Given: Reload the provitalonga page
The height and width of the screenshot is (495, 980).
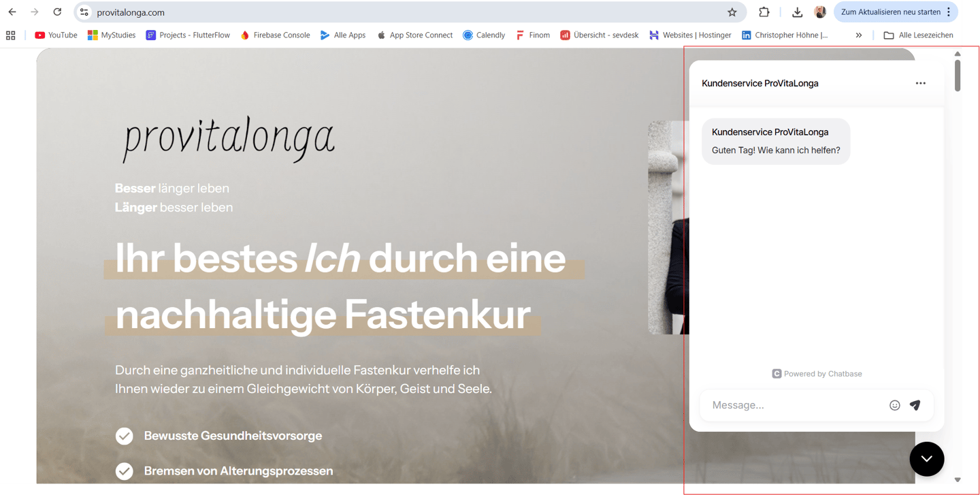Looking at the screenshot, I should pos(57,12).
